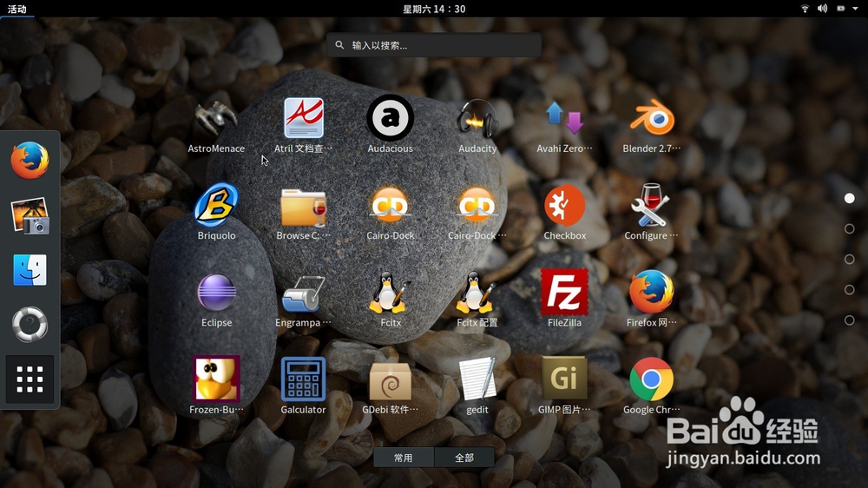Open Finder-style file manager in dash

(x=30, y=270)
